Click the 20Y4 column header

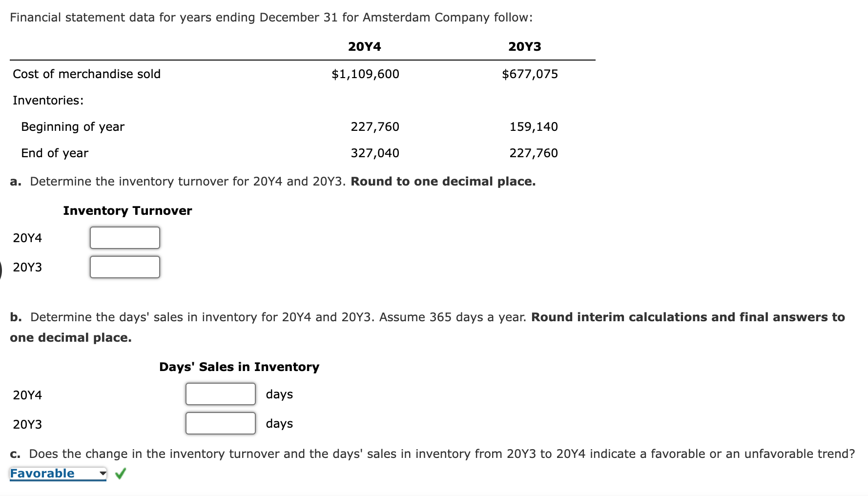364,46
